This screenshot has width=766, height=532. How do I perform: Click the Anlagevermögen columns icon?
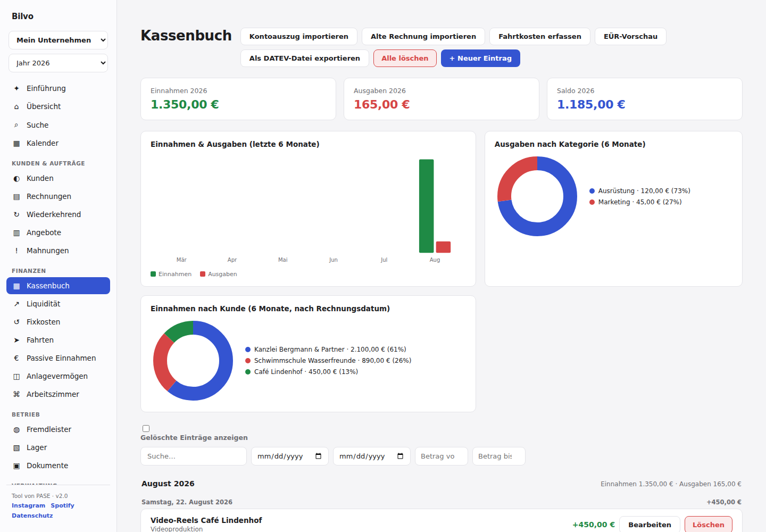tap(16, 376)
